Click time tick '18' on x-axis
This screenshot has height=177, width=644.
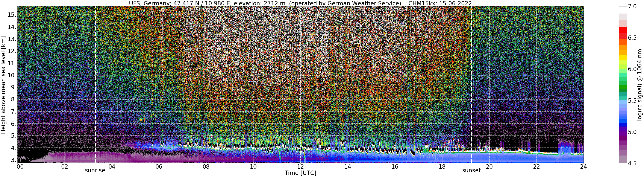[442, 166]
